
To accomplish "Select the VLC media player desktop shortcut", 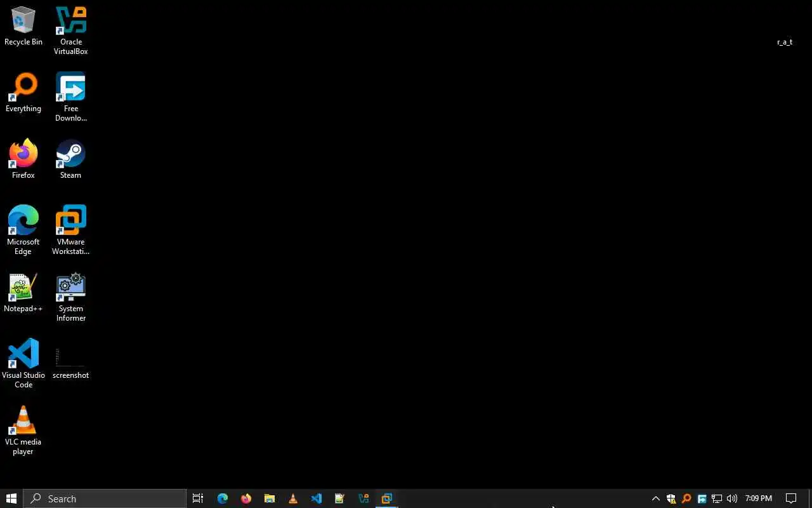I will [x=23, y=431].
